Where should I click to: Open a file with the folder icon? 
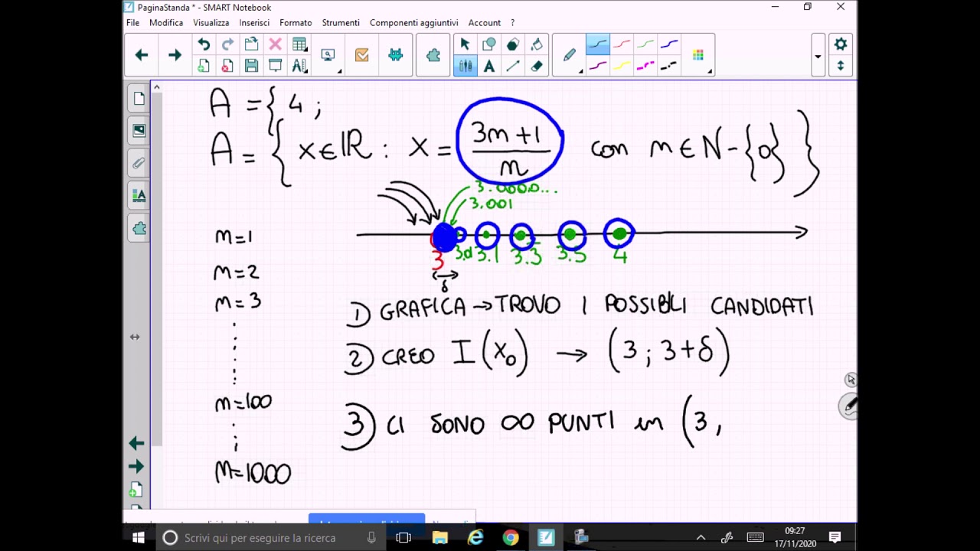point(251,44)
